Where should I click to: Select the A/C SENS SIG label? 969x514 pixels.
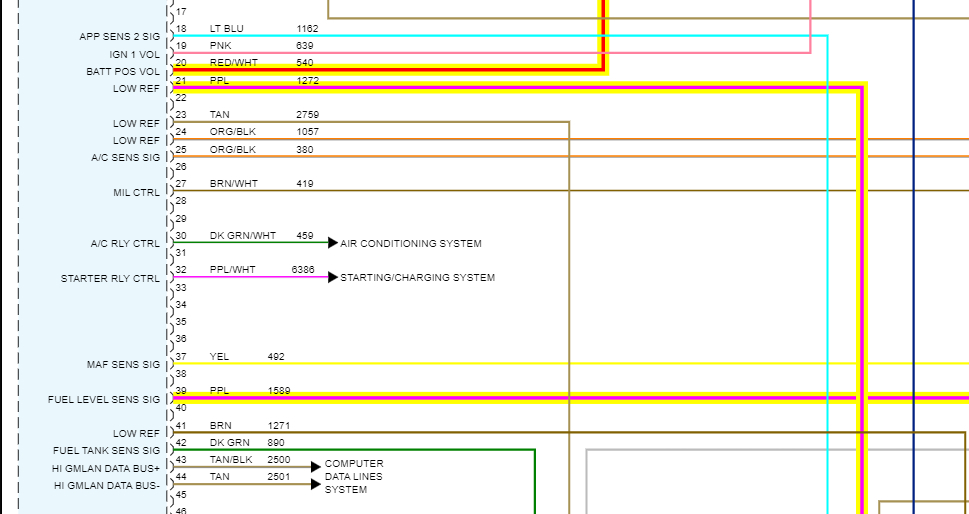pos(125,158)
